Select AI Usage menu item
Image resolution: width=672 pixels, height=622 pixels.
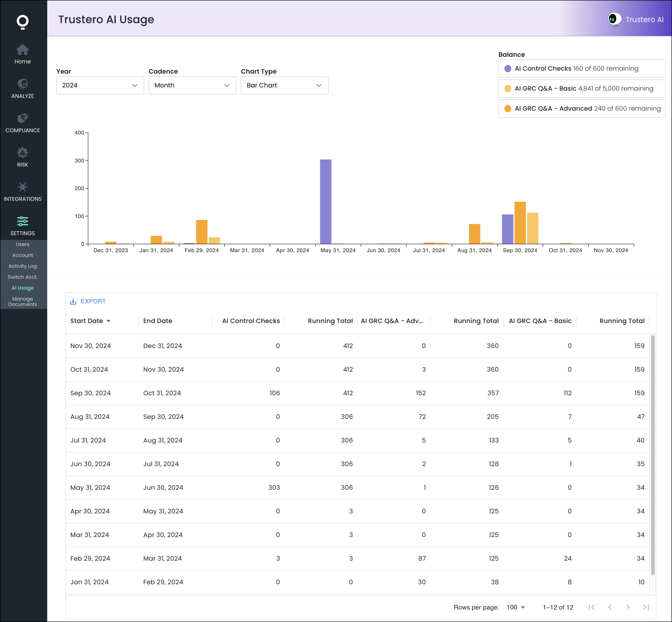tap(23, 288)
